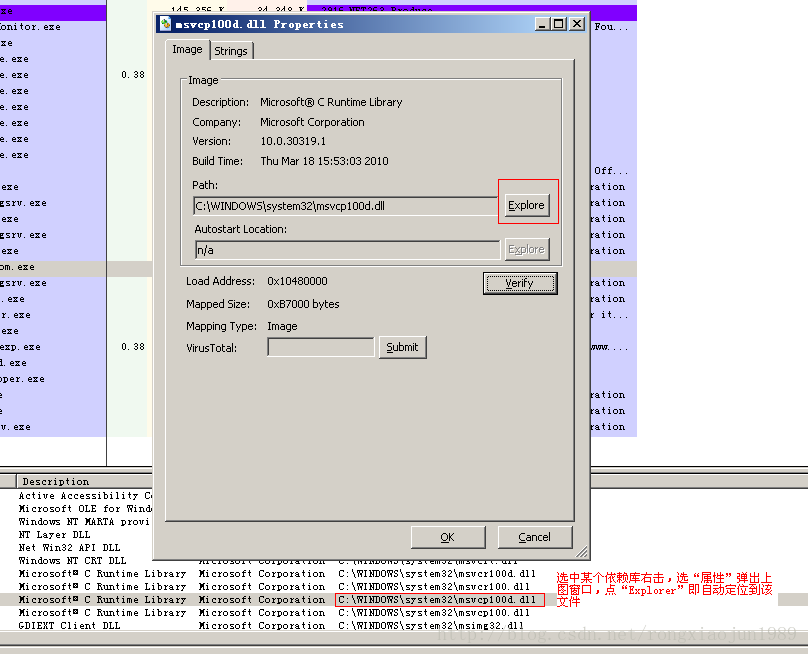Select the process ending in onitor.exe

pos(30,27)
